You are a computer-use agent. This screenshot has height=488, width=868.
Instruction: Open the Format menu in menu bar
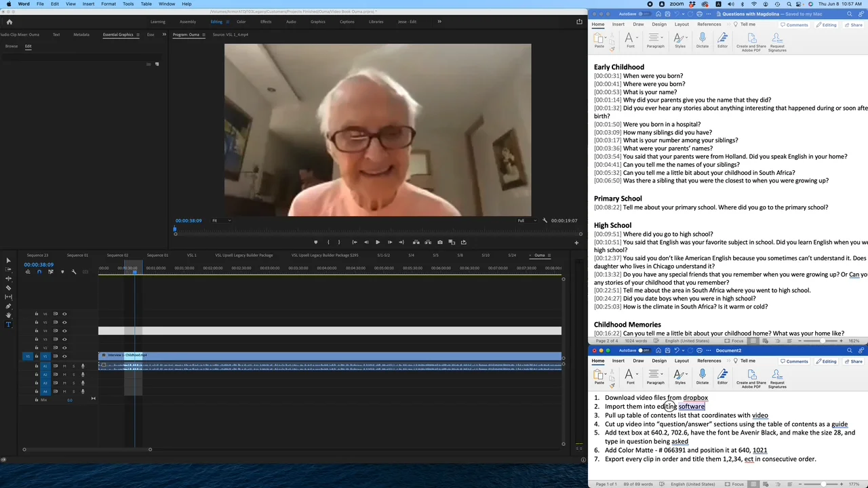click(x=108, y=4)
